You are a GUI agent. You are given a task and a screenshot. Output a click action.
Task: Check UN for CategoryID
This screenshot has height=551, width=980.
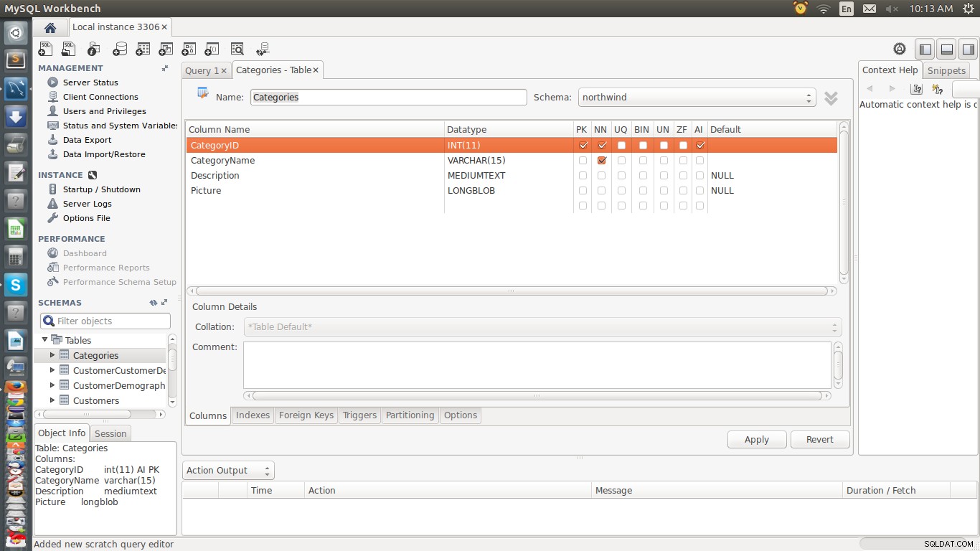pyautogui.click(x=664, y=145)
